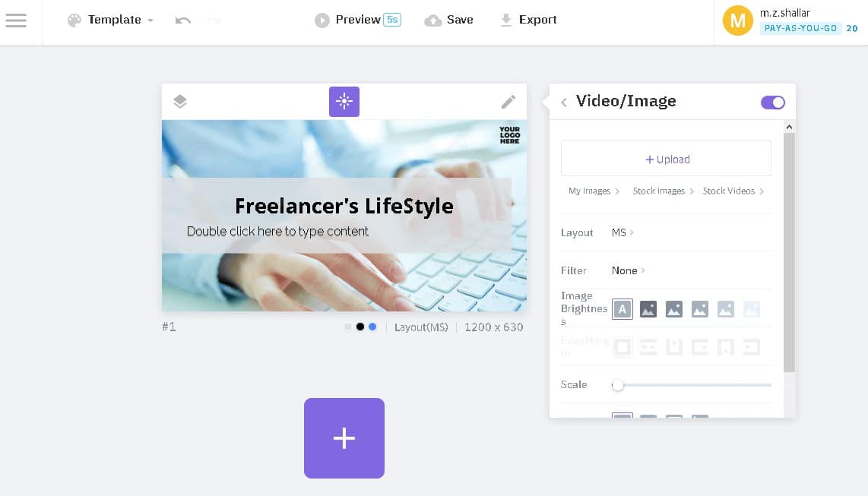Open Stock Images library

[663, 191]
